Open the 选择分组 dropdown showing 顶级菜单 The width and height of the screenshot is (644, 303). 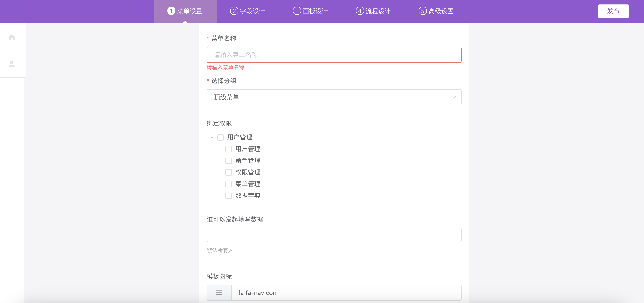[x=334, y=97]
